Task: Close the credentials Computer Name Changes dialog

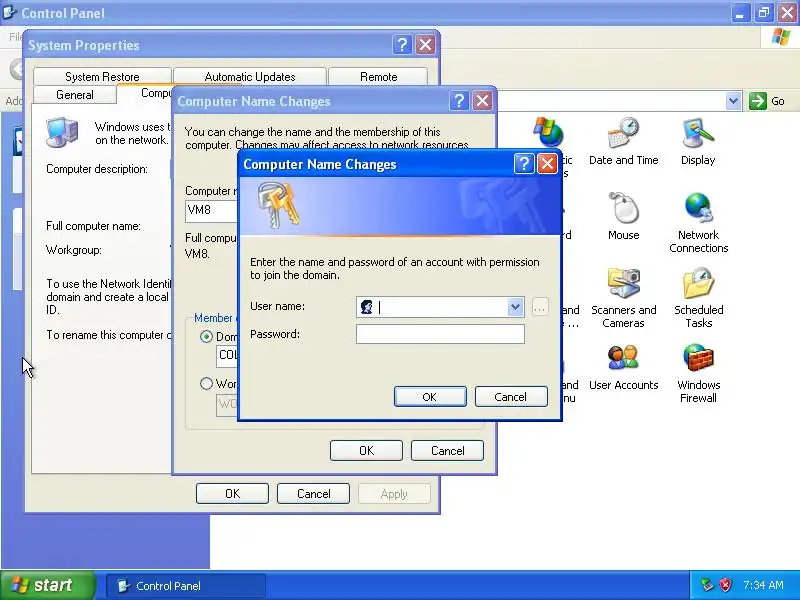Action: click(x=547, y=164)
